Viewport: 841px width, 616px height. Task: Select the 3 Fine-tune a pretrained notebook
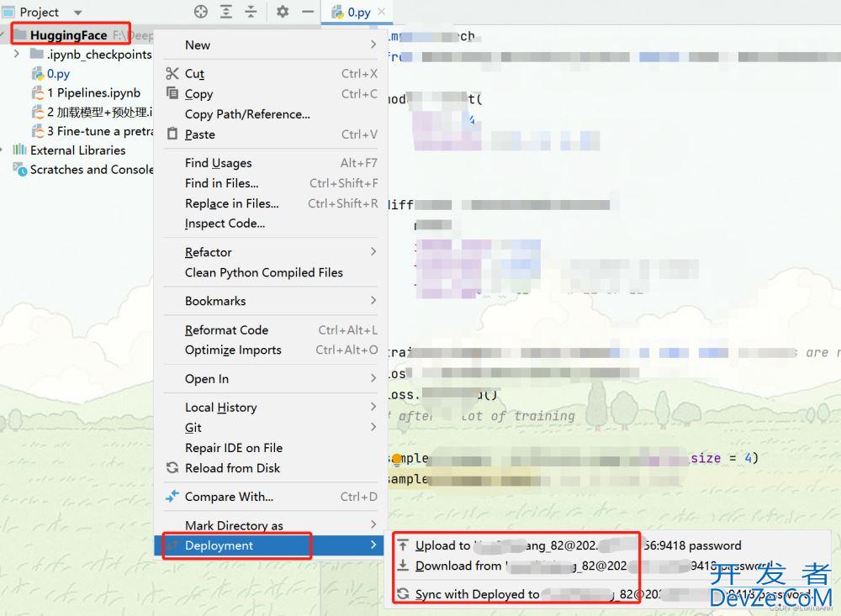pos(100,131)
